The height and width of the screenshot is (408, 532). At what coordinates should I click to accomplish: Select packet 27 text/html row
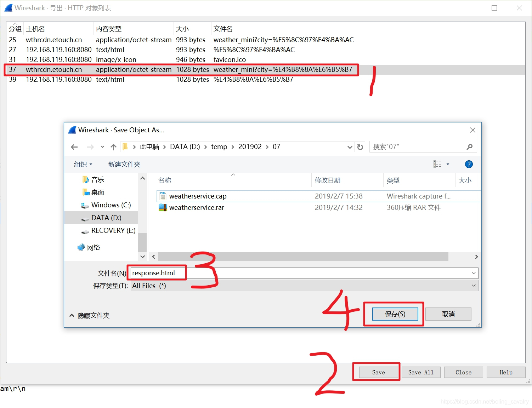click(266, 50)
